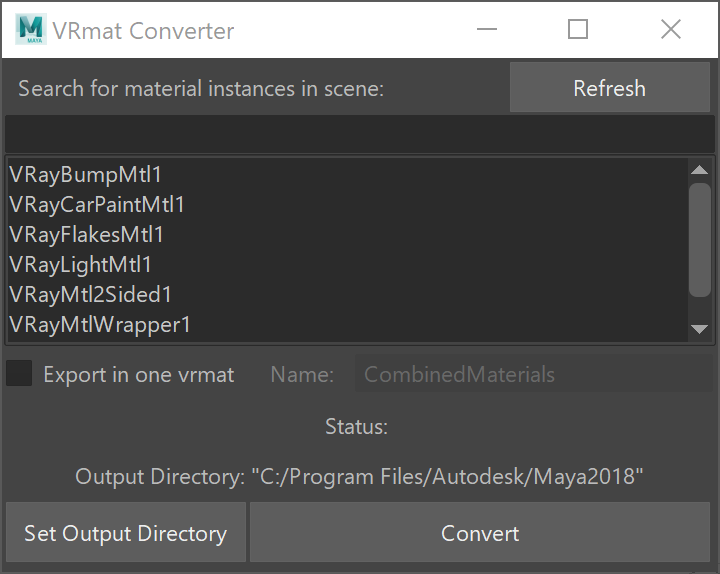Click the Refresh button
Screen dimensions: 720x574
click(609, 87)
